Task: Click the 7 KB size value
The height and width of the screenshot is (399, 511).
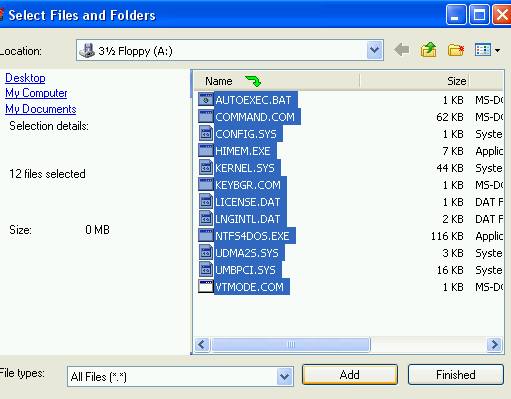Action: coord(453,151)
